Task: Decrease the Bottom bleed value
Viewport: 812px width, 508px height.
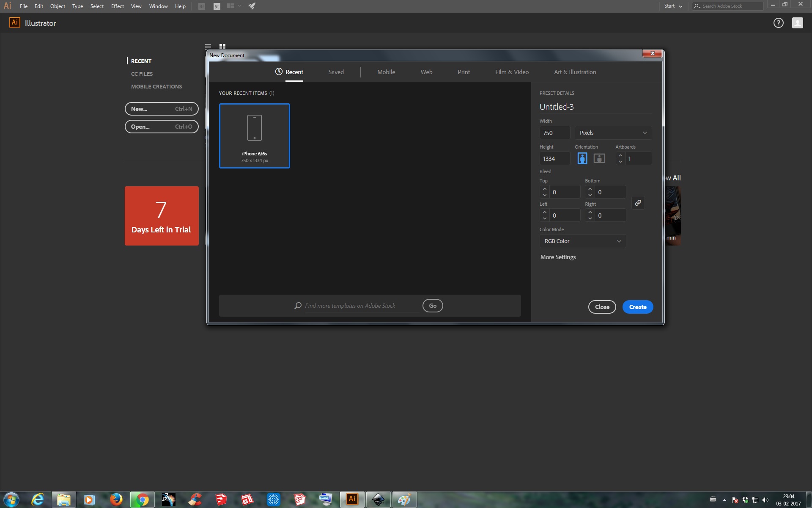Action: [590, 195]
